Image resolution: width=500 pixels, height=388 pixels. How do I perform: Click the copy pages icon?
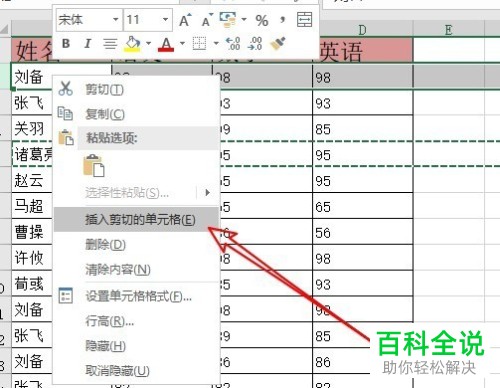[x=65, y=113]
